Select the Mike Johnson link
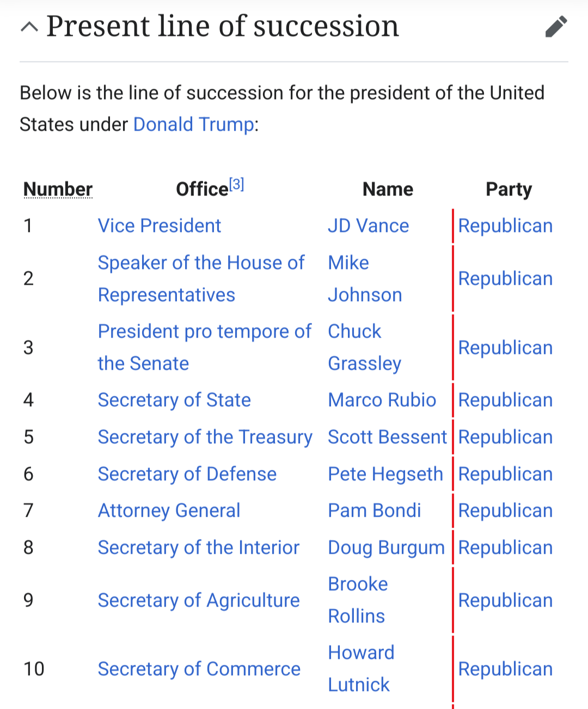The height and width of the screenshot is (709, 588). click(x=365, y=279)
